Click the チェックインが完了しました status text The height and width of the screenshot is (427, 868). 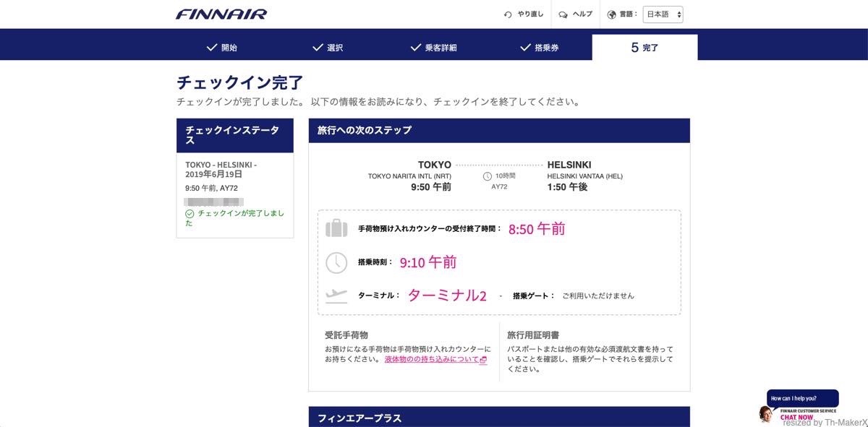click(x=234, y=218)
